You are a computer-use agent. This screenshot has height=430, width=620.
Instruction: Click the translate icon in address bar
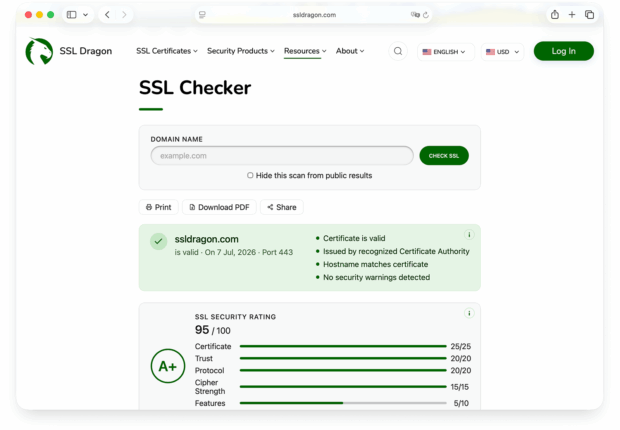pos(415,15)
